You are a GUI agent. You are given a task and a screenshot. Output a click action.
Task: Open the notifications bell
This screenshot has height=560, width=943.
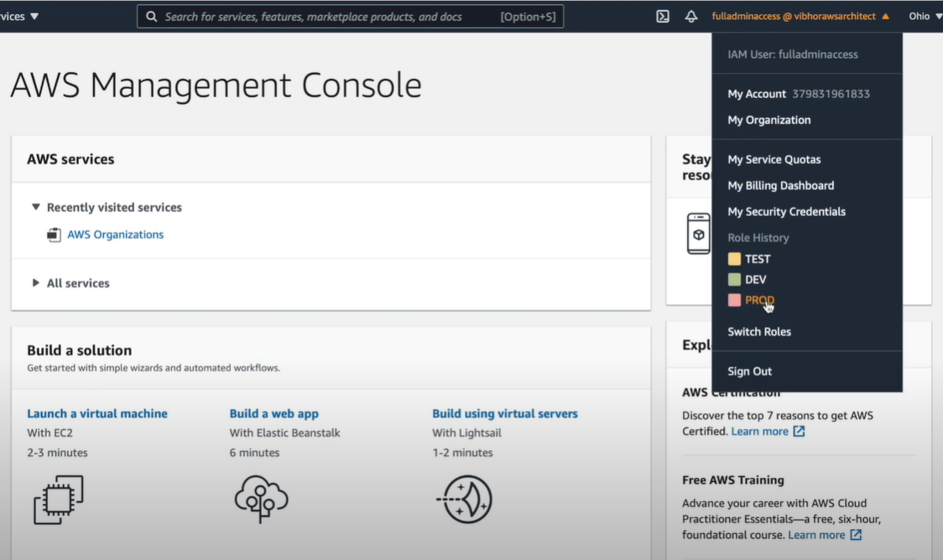pos(691,16)
